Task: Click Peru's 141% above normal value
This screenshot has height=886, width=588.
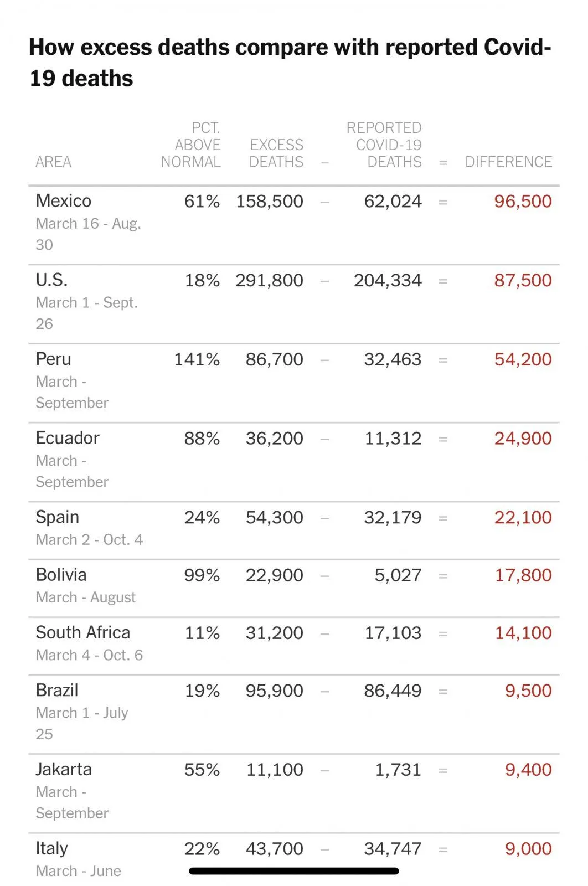Action: pos(197,359)
